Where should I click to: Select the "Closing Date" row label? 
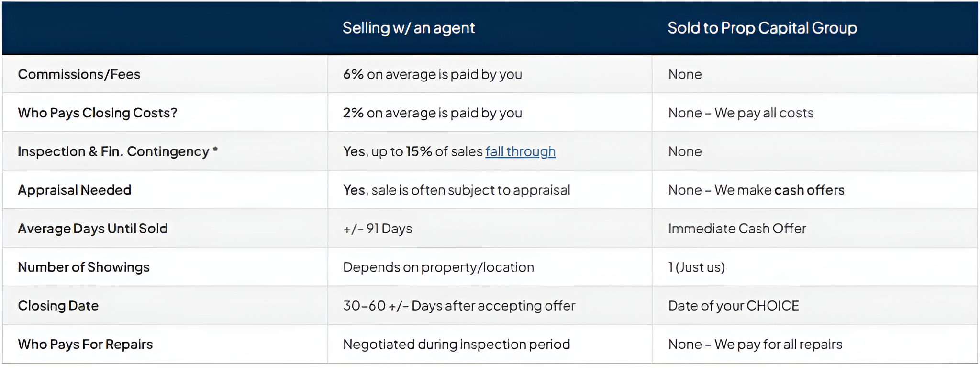click(58, 306)
